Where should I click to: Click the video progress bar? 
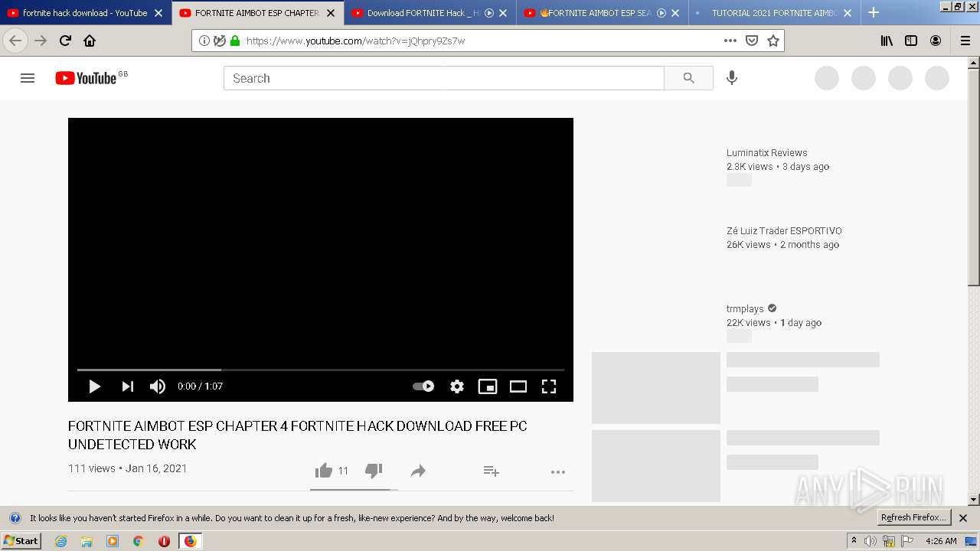click(321, 370)
